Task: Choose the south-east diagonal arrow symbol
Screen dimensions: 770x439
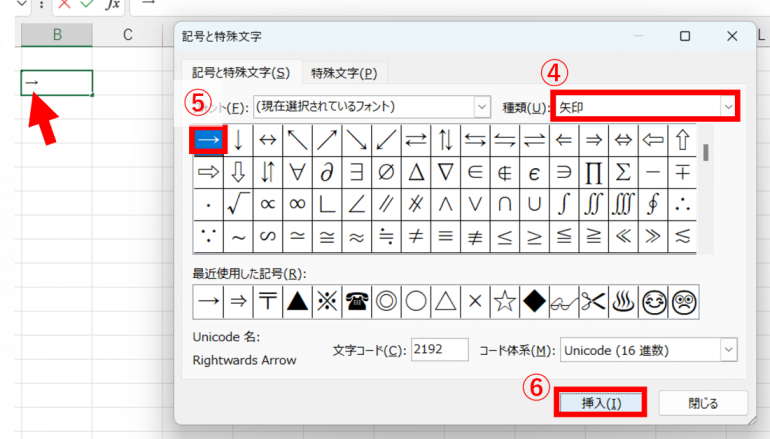Action: pyautogui.click(x=357, y=140)
